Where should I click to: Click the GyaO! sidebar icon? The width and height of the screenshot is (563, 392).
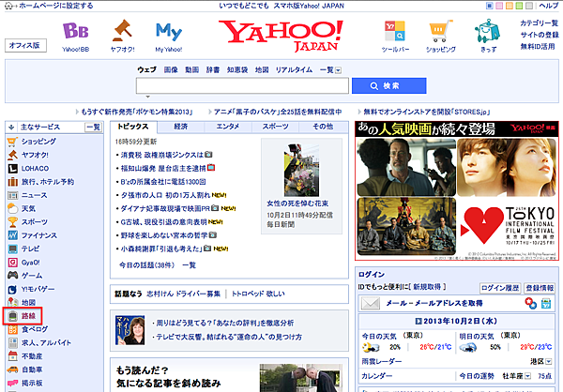click(12, 263)
